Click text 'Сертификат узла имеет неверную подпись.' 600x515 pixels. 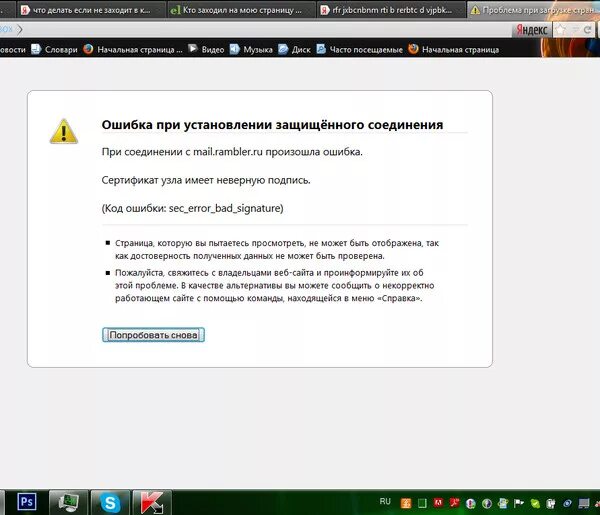click(206, 180)
